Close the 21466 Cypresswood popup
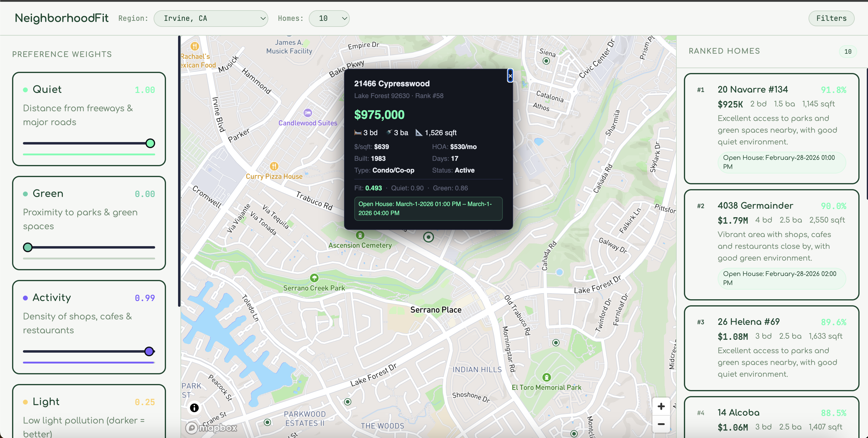 tap(510, 76)
